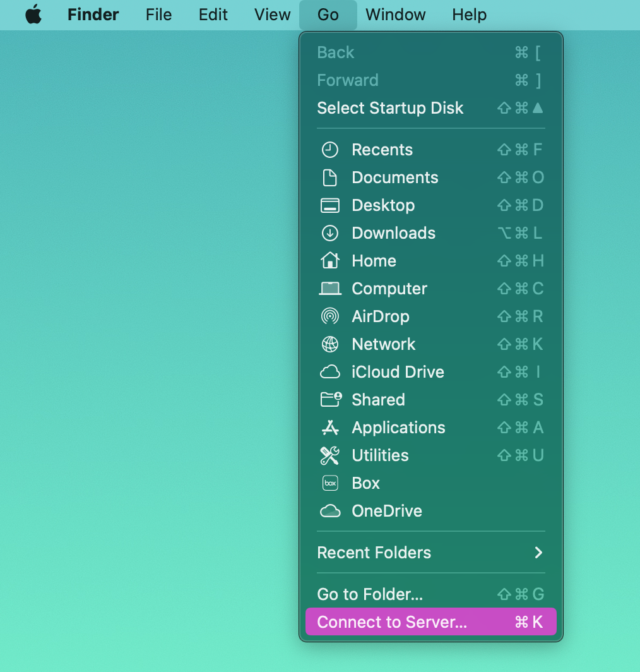Open the File menu
The height and width of the screenshot is (672, 640).
click(158, 15)
